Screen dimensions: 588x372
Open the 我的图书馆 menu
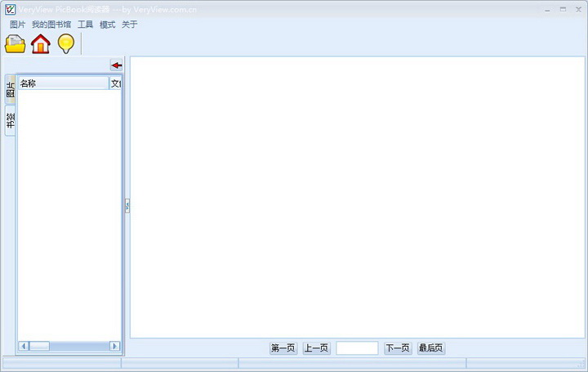click(51, 25)
